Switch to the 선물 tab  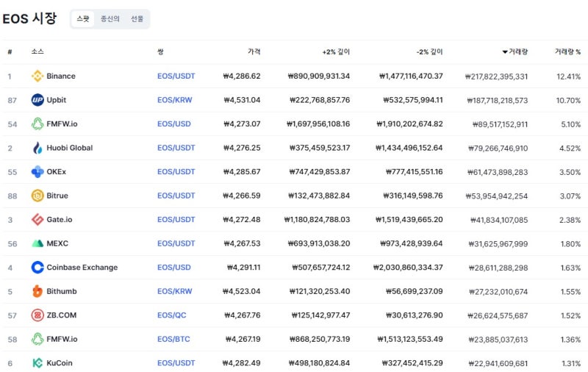137,19
